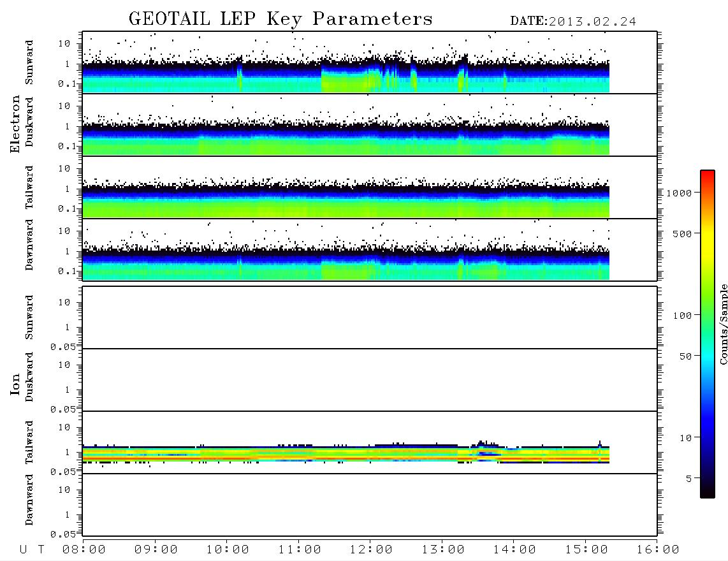Click the 10 tick of Electron Dawnward panel
This screenshot has height=561, width=728.
click(64, 231)
